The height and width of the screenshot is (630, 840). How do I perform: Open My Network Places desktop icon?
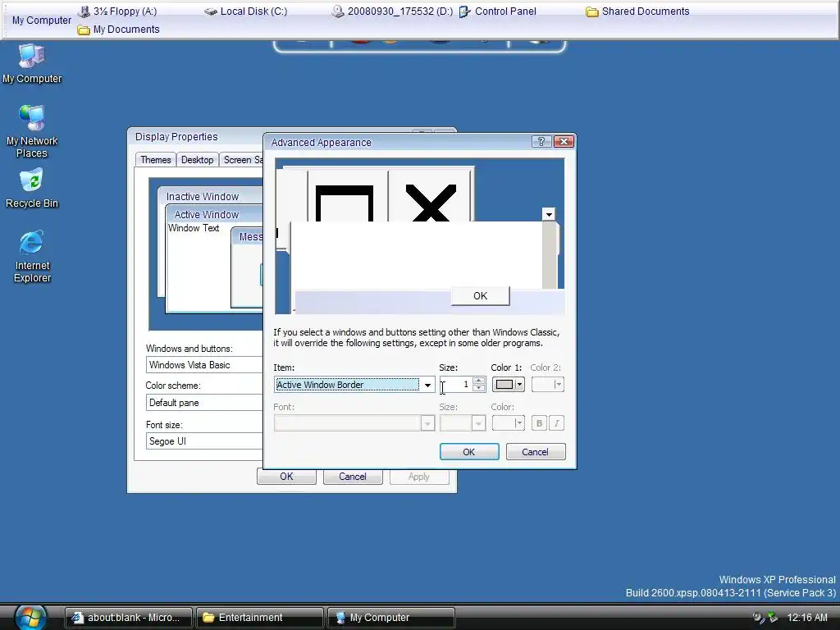pos(32,132)
